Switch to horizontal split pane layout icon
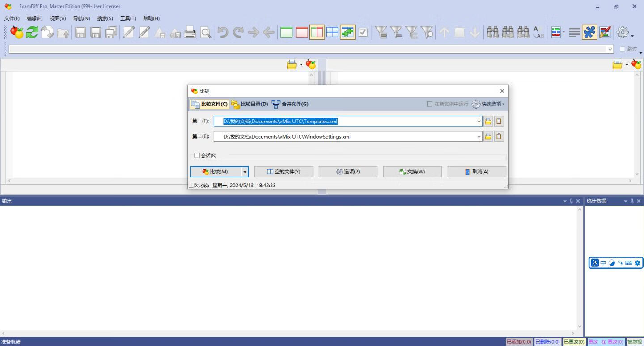The width and height of the screenshot is (644, 346). coord(332,32)
